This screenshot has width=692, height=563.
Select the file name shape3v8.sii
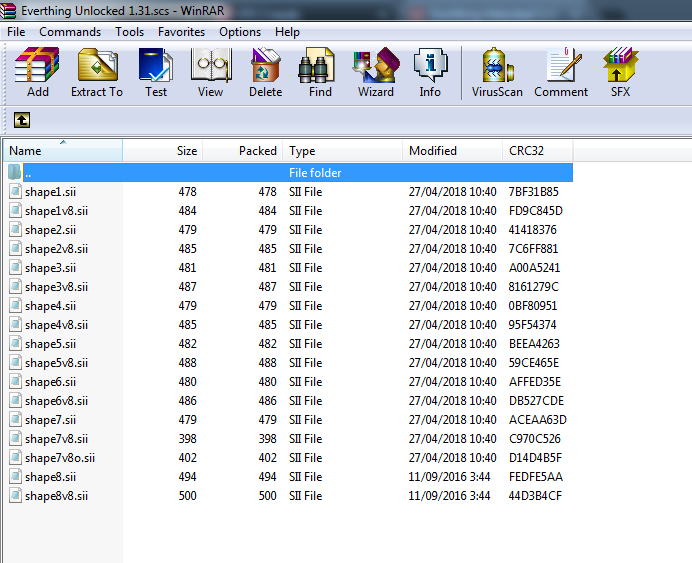(56, 287)
